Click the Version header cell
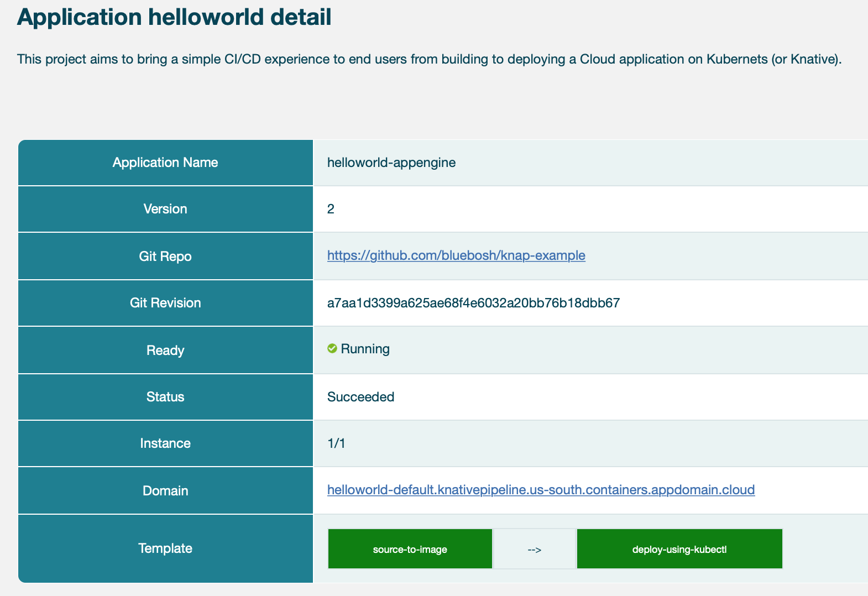This screenshot has height=596, width=868. (x=165, y=209)
